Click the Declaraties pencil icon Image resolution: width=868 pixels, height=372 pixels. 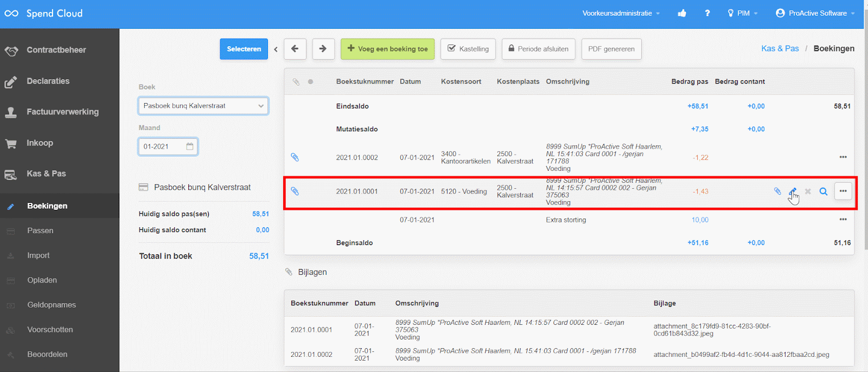(11, 82)
